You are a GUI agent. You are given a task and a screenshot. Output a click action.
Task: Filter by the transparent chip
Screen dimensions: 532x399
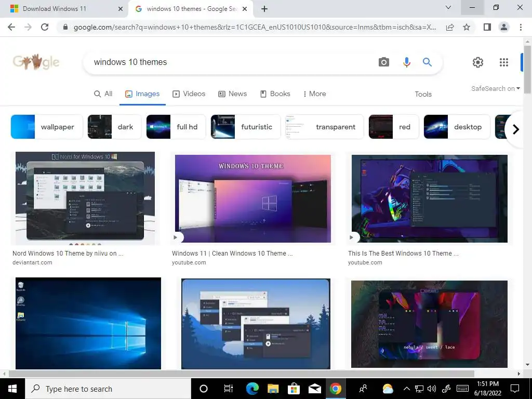pos(324,127)
